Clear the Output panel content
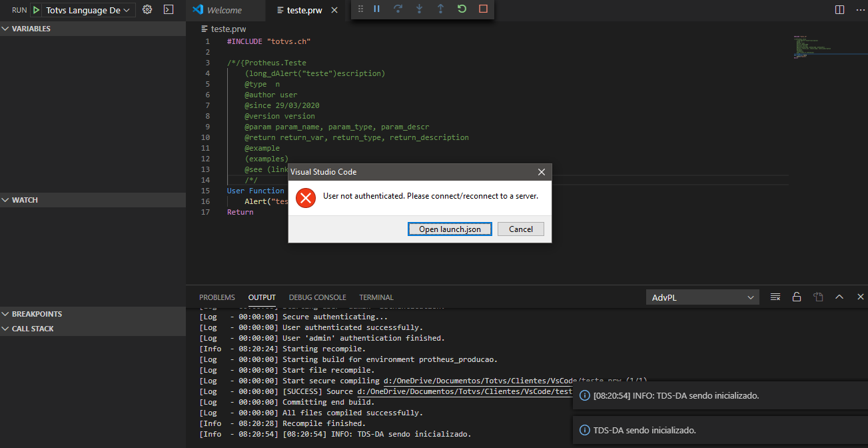The height and width of the screenshot is (448, 868). click(775, 297)
